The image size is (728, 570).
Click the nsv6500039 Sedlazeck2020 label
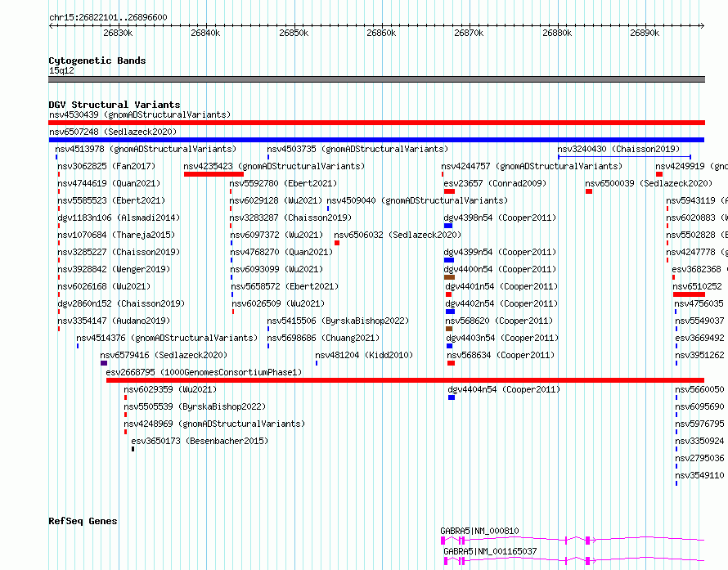[649, 183]
